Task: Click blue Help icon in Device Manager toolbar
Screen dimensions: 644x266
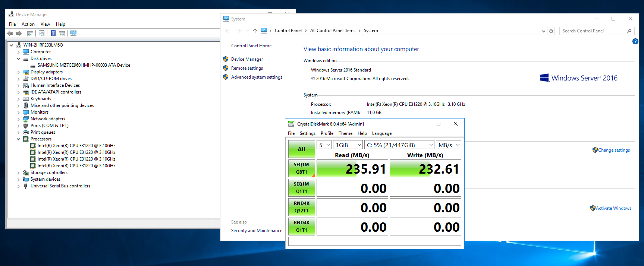Action: point(53,33)
